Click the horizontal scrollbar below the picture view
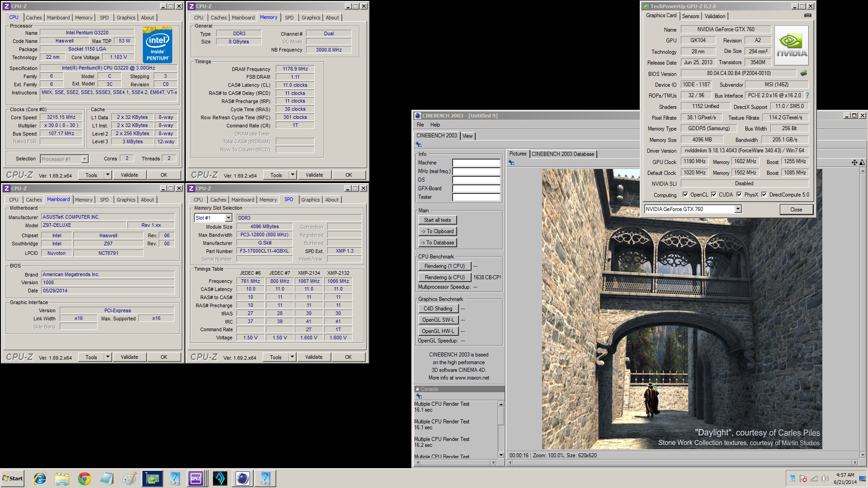This screenshot has width=868, height=488. (682, 462)
